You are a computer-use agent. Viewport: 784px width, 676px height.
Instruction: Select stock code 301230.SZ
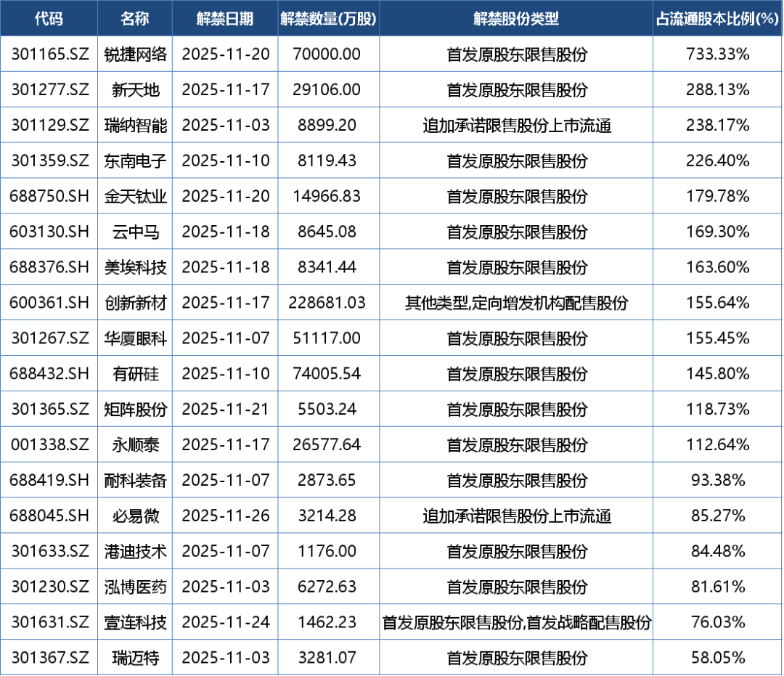[49, 587]
